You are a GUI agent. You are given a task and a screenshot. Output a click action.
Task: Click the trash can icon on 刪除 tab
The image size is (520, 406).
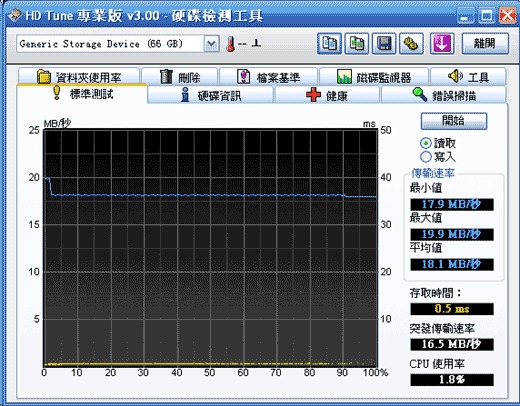[x=166, y=77]
